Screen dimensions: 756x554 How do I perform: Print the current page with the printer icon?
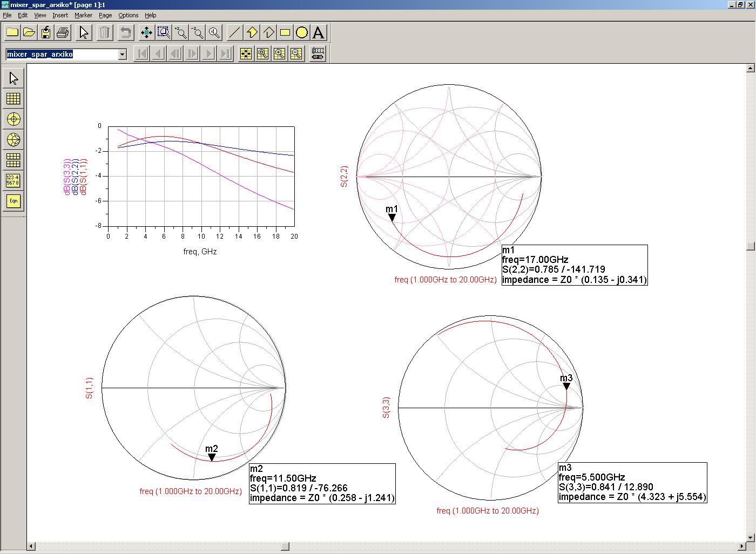pyautogui.click(x=63, y=32)
